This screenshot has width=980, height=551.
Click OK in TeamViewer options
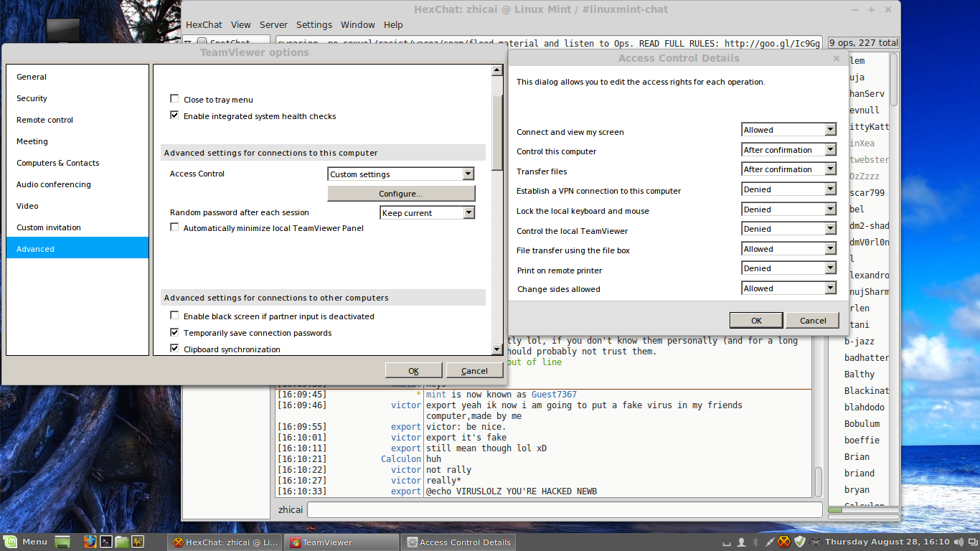pyautogui.click(x=413, y=370)
